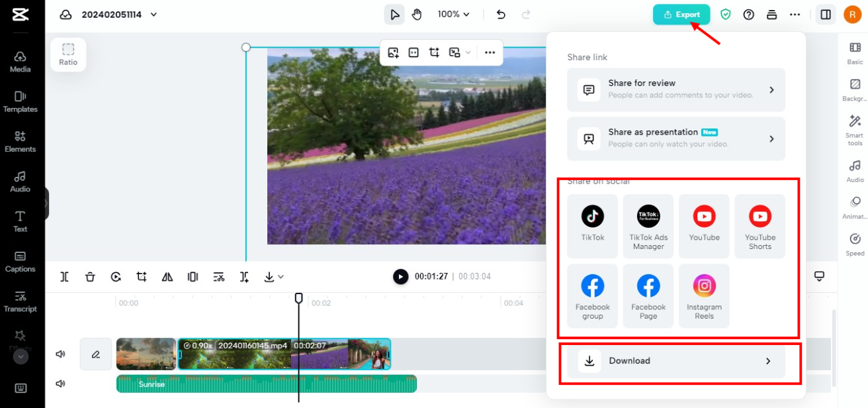
Task: Click the split clip icon in timeline toolbar
Action: [64, 277]
